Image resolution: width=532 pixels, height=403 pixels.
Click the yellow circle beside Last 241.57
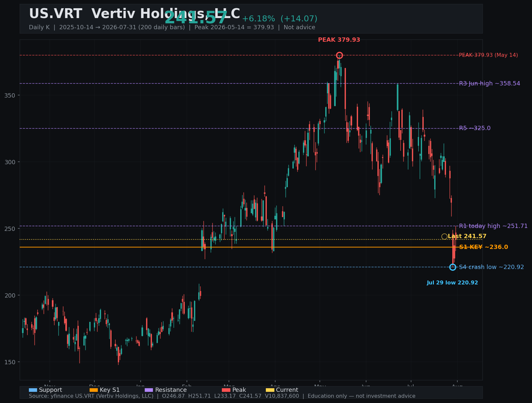tap(444, 236)
